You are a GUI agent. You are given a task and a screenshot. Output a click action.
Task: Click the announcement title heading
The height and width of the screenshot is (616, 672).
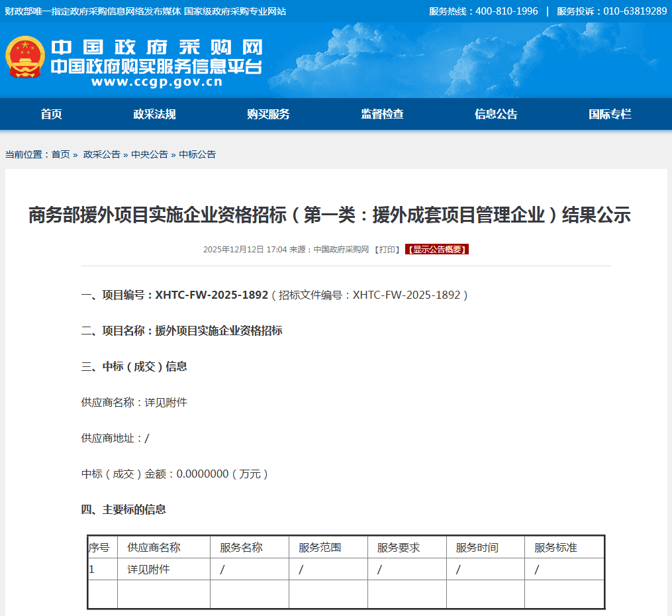pyautogui.click(x=329, y=215)
